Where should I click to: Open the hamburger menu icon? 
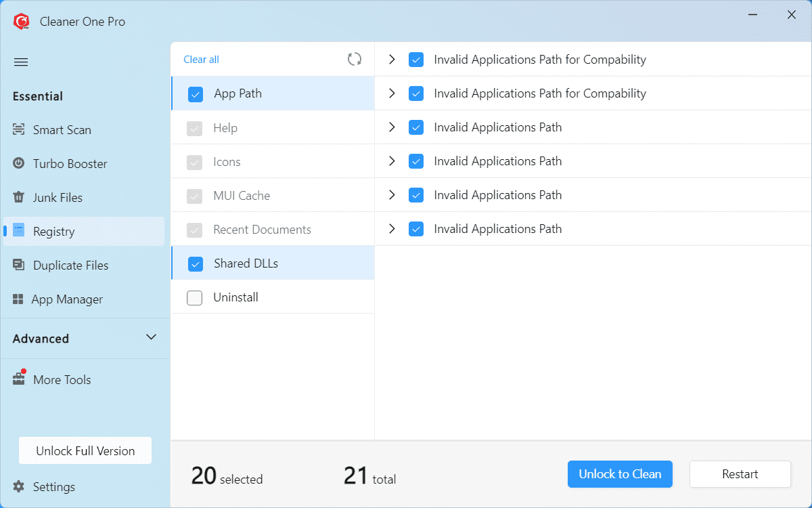(x=21, y=62)
